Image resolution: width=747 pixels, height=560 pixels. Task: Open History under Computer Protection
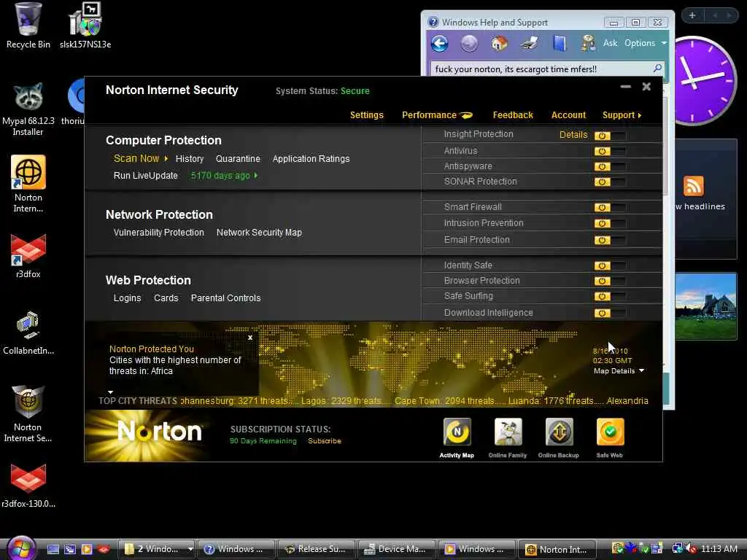189,159
